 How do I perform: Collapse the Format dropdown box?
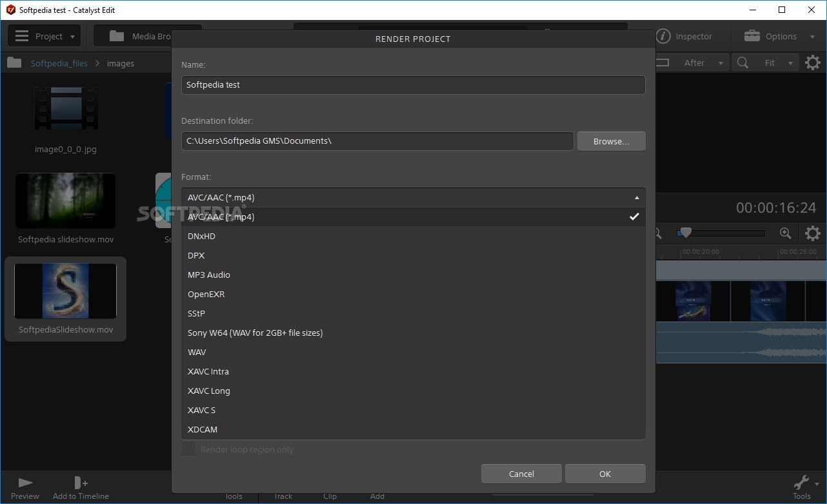click(413, 197)
